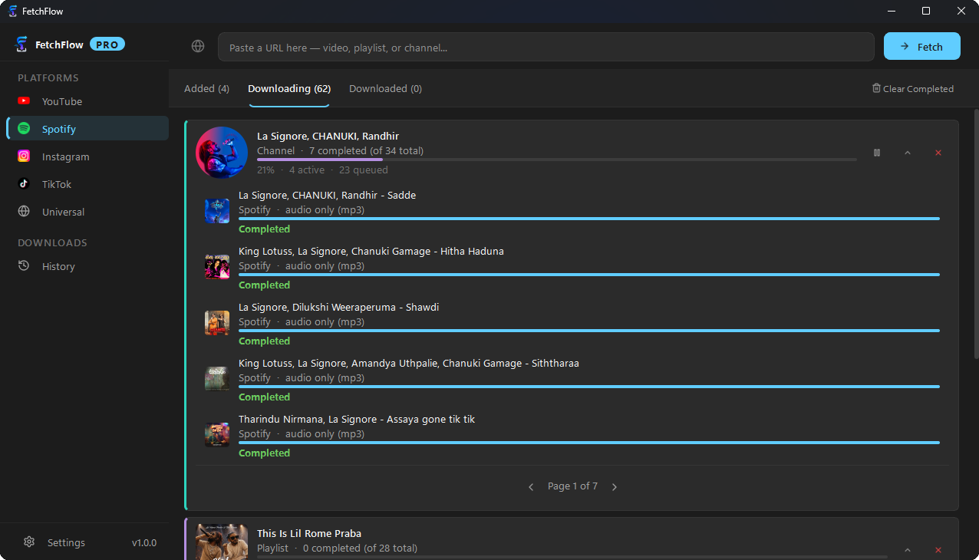979x560 pixels.
Task: Switch to the Added (4) tab
Action: 206,89
